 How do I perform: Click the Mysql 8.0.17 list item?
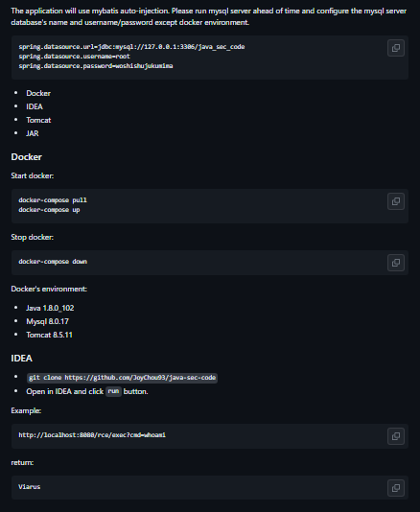click(47, 321)
